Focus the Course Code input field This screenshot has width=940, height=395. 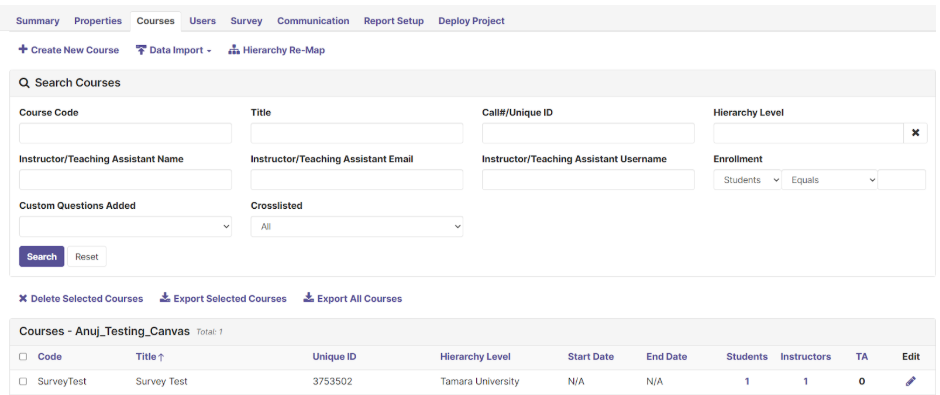pos(125,133)
